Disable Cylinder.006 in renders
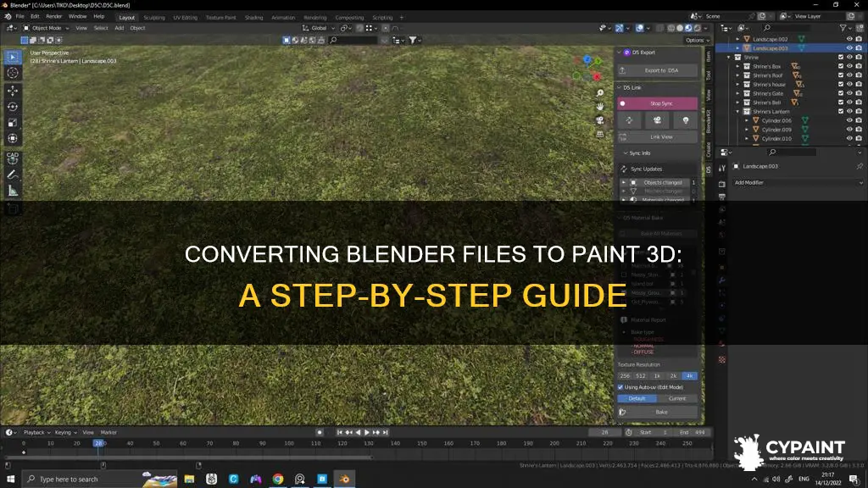Image resolution: width=868 pixels, height=488 pixels. [x=859, y=120]
